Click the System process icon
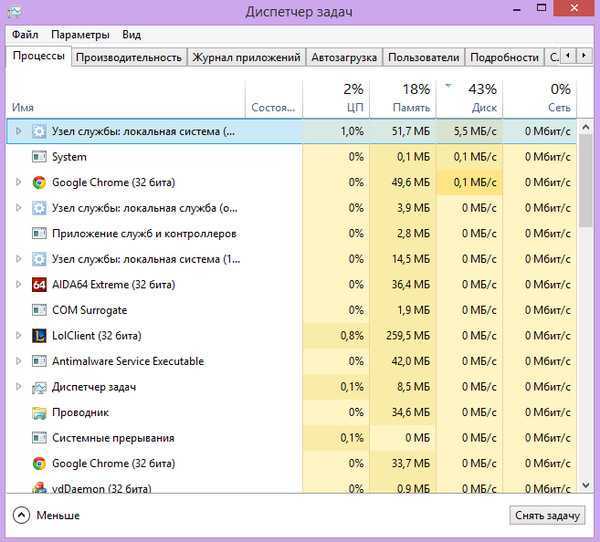Viewport: 600px width, 542px height. [39, 157]
